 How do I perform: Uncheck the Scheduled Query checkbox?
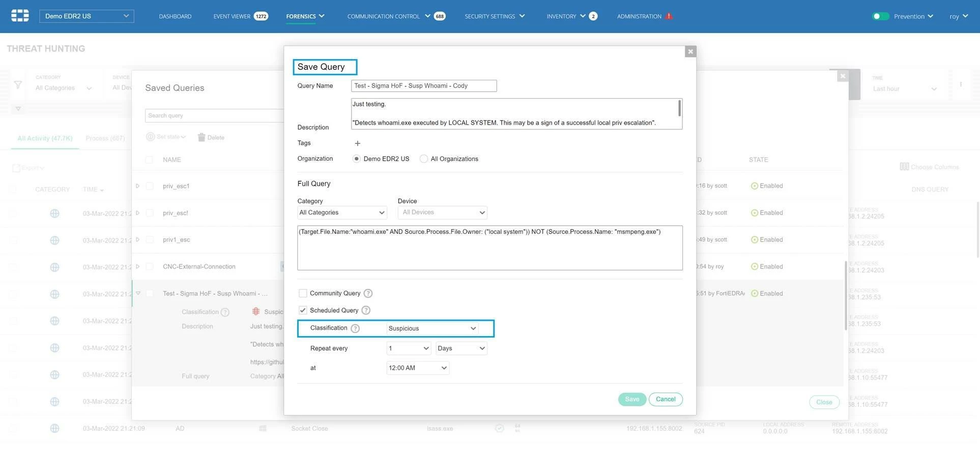click(x=303, y=310)
